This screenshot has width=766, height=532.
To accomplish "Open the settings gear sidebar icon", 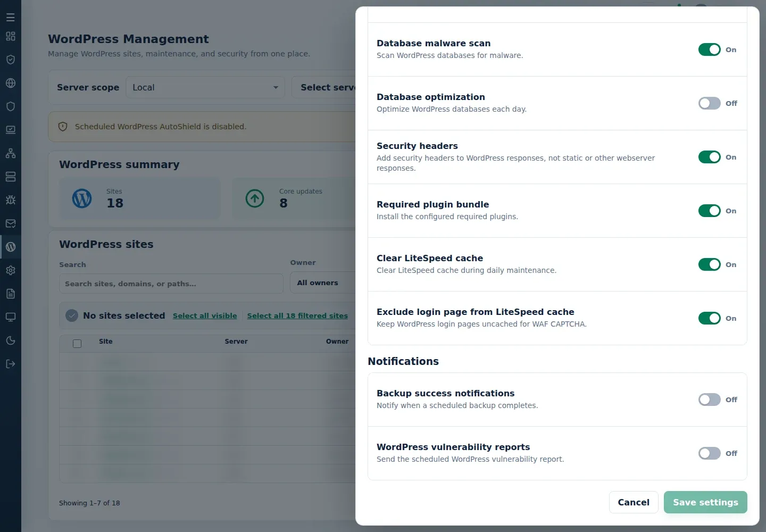I will pos(11,270).
